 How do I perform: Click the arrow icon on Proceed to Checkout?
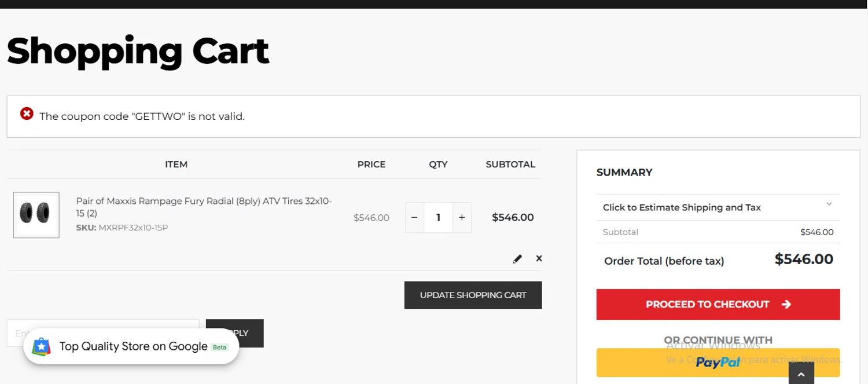coord(786,305)
